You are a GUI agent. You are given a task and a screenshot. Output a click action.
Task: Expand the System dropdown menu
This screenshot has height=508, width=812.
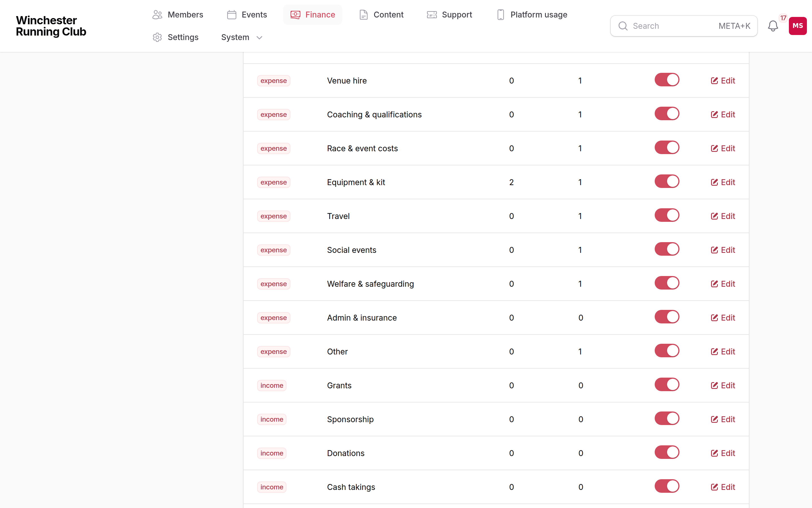[x=242, y=37]
